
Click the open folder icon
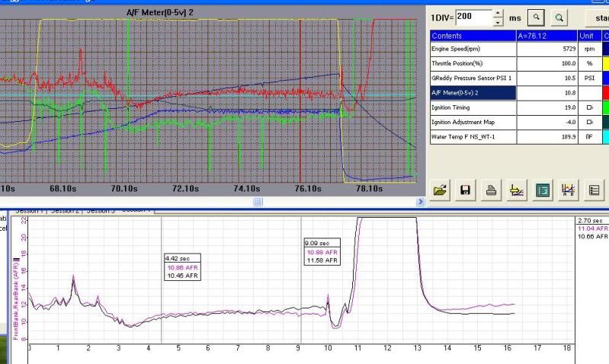pyautogui.click(x=440, y=192)
